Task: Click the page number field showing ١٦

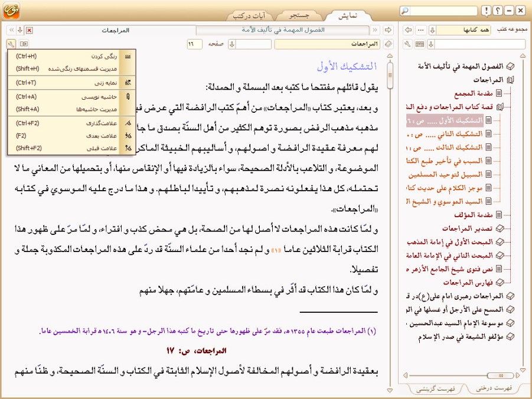Action: (x=194, y=44)
